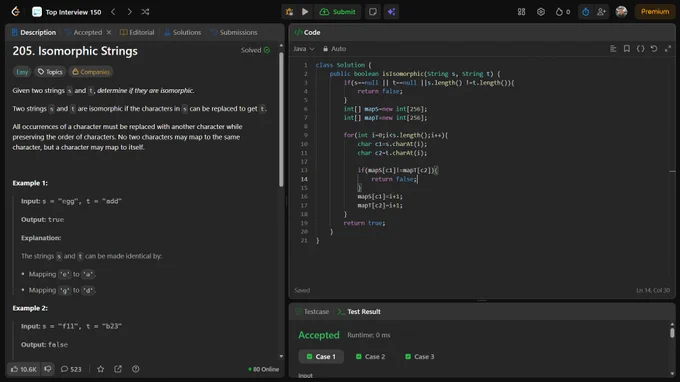Open the settings gear icon
The height and width of the screenshot is (382, 680).
coord(541,12)
